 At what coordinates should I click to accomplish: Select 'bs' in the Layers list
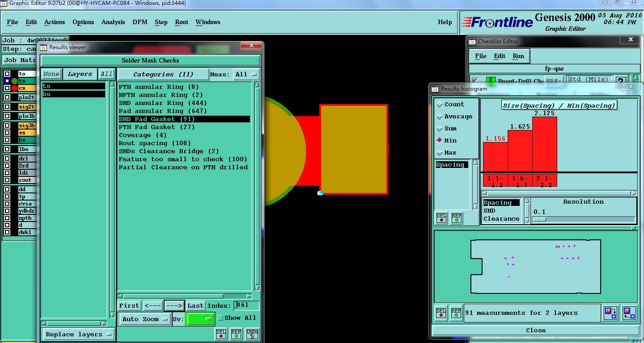(x=74, y=94)
